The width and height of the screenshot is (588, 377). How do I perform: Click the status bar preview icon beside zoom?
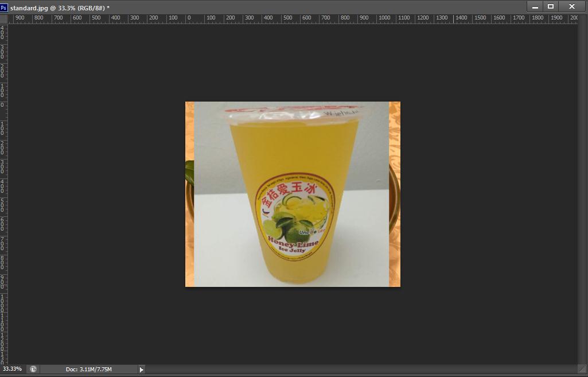(33, 369)
